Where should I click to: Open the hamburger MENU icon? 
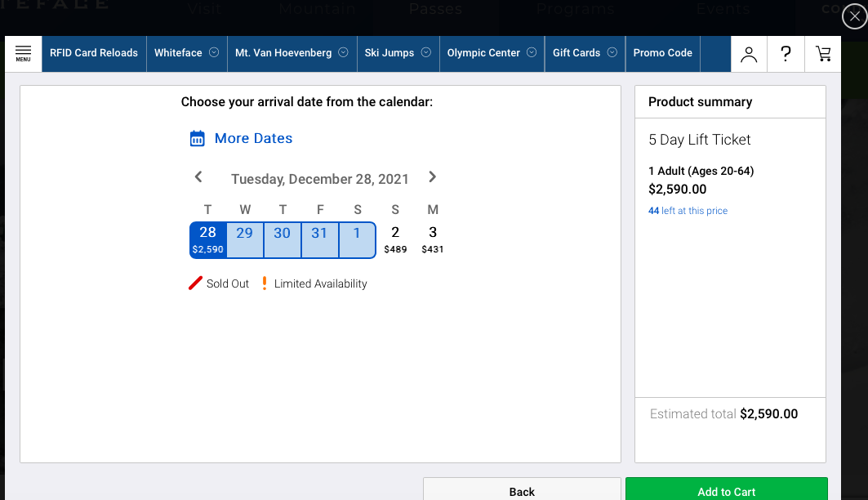point(23,53)
